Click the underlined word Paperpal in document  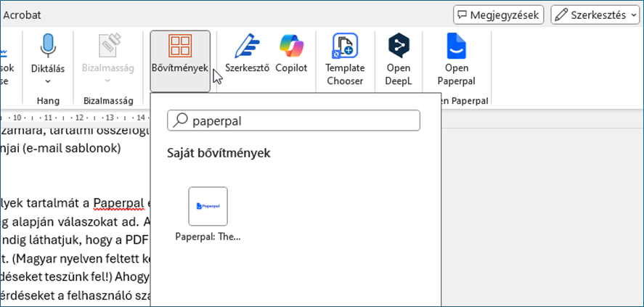(x=119, y=202)
